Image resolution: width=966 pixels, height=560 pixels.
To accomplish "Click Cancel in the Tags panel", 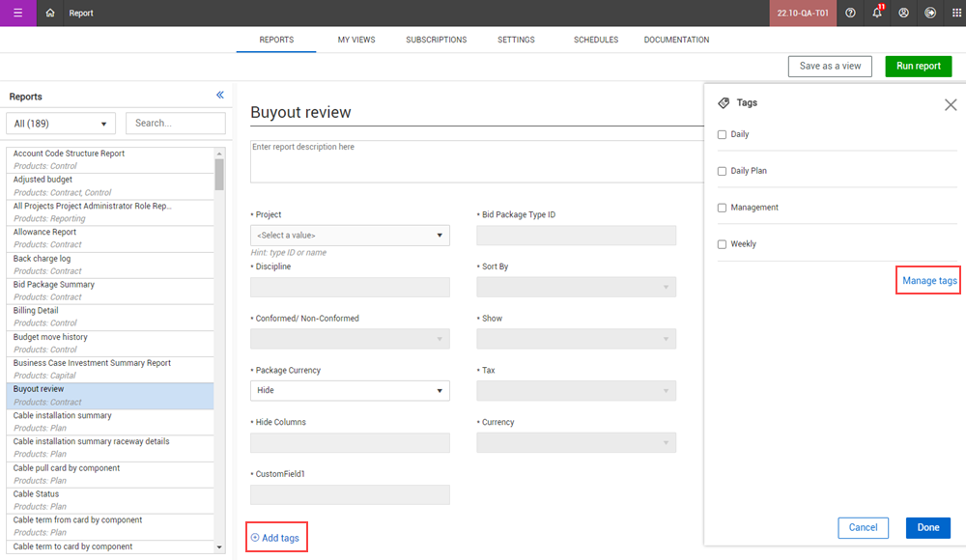I will coord(863,527).
